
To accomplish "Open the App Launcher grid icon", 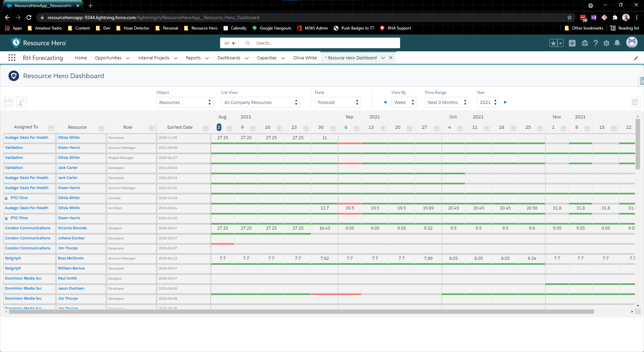I will click(12, 58).
